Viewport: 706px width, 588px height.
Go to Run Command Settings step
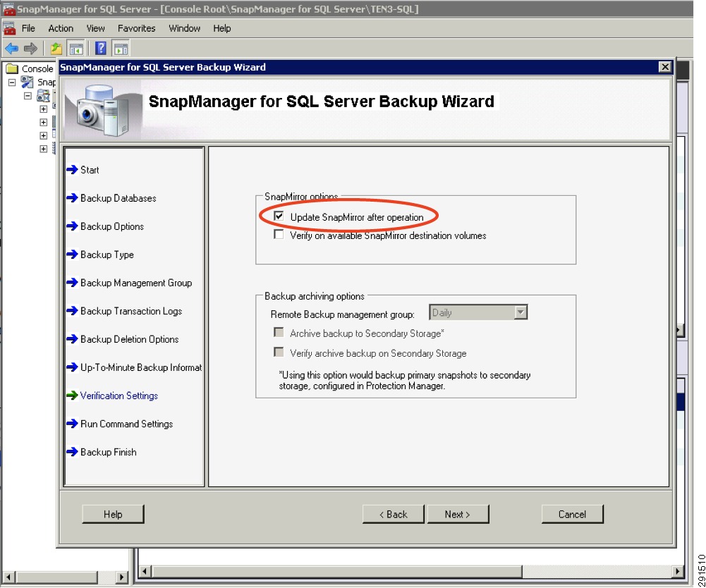tap(126, 424)
